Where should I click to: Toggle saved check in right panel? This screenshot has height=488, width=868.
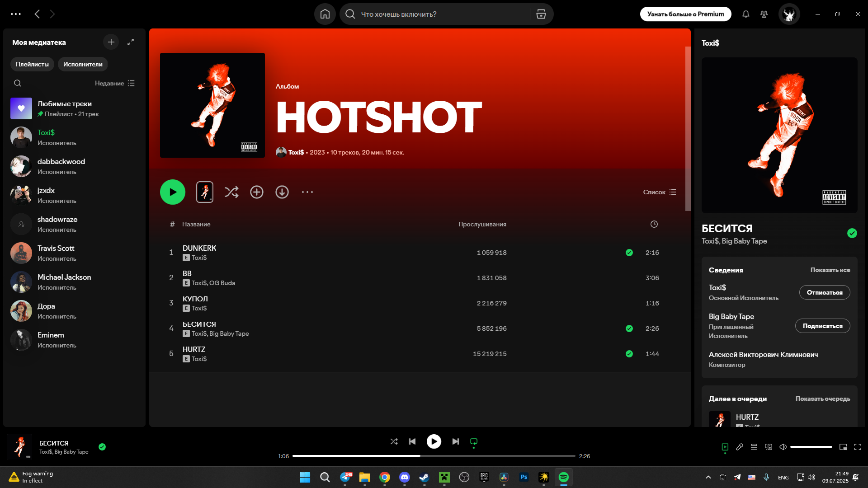coord(852,233)
